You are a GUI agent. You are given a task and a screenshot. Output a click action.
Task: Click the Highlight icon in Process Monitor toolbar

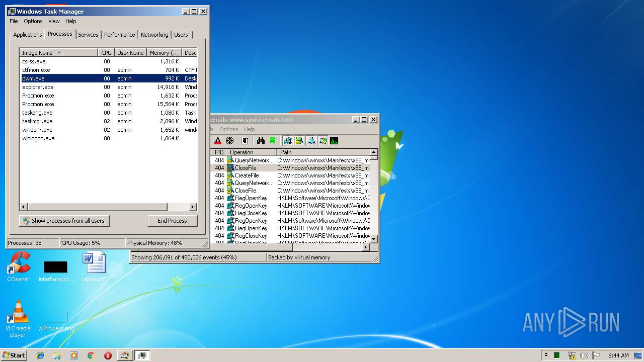[218, 141]
